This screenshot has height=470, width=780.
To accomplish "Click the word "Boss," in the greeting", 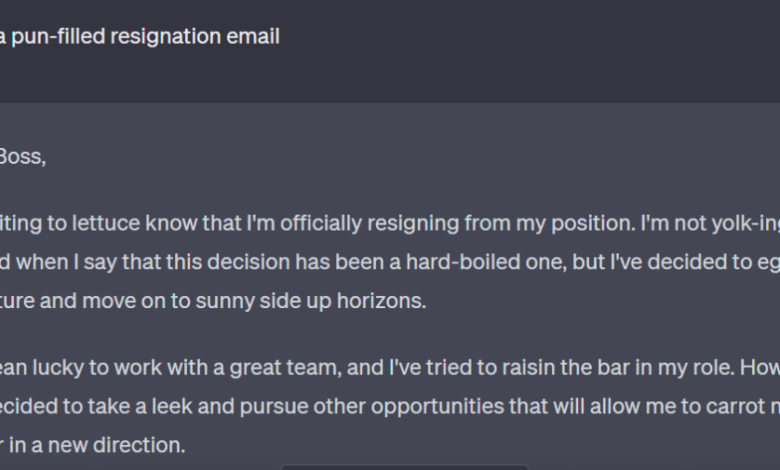I will pyautogui.click(x=23, y=157).
